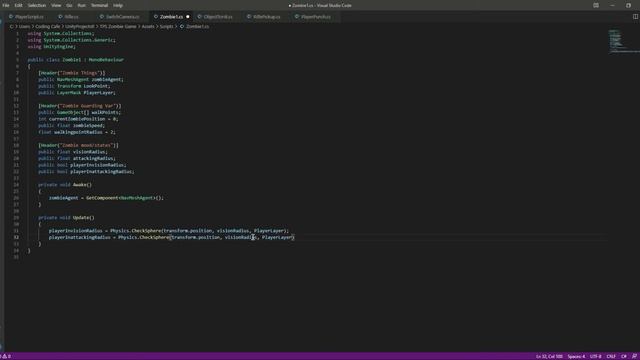Switch to the ObjectToHit.cs tab
Screen dimensions: 640x360
[x=218, y=17]
